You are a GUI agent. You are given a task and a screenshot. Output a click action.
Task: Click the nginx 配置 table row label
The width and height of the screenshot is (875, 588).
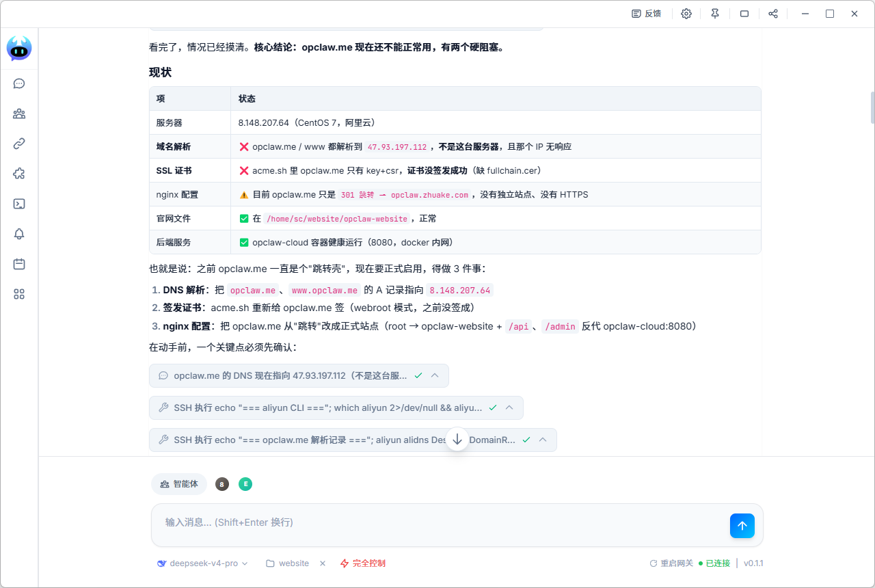coord(177,195)
